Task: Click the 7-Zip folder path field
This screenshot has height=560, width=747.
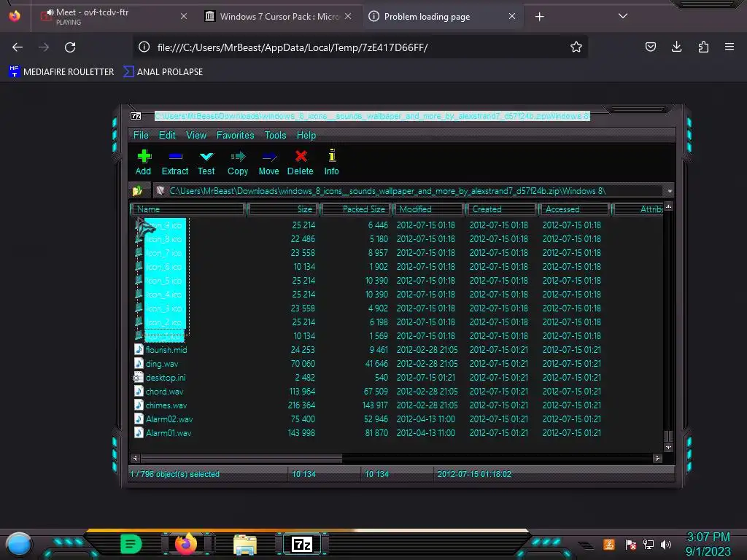Action: click(x=408, y=191)
